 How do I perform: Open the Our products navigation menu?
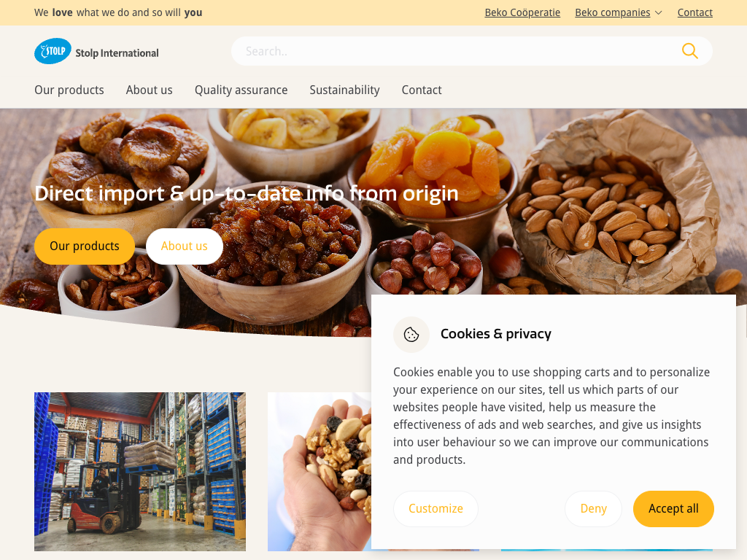coord(69,90)
